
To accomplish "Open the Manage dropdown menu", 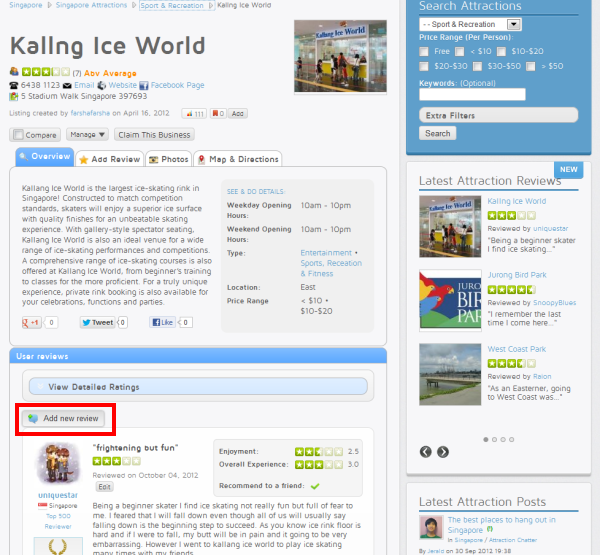I will pos(88,135).
